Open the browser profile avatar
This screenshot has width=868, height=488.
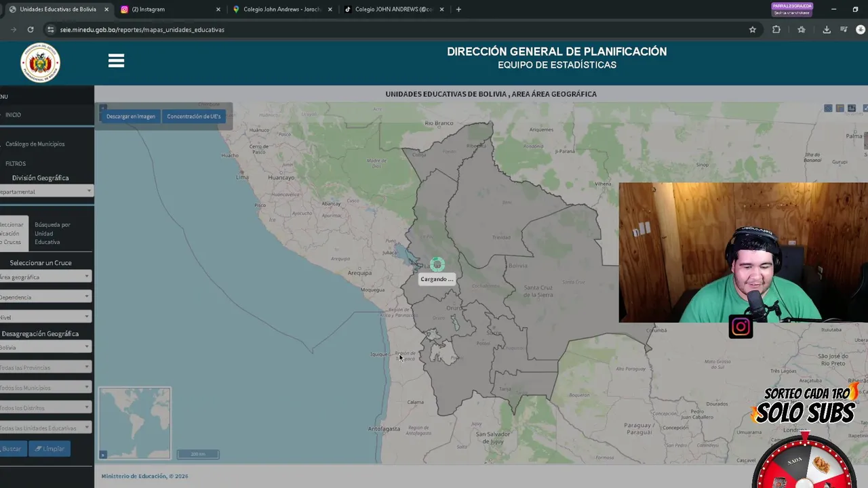(861, 30)
